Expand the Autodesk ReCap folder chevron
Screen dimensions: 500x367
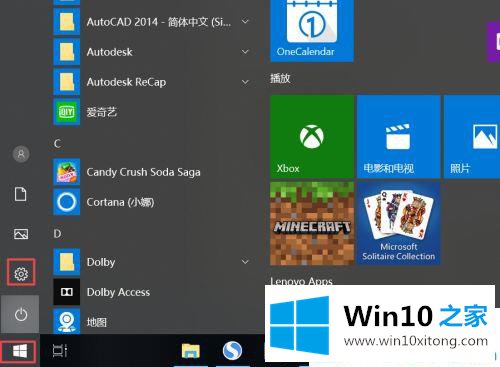(245, 82)
